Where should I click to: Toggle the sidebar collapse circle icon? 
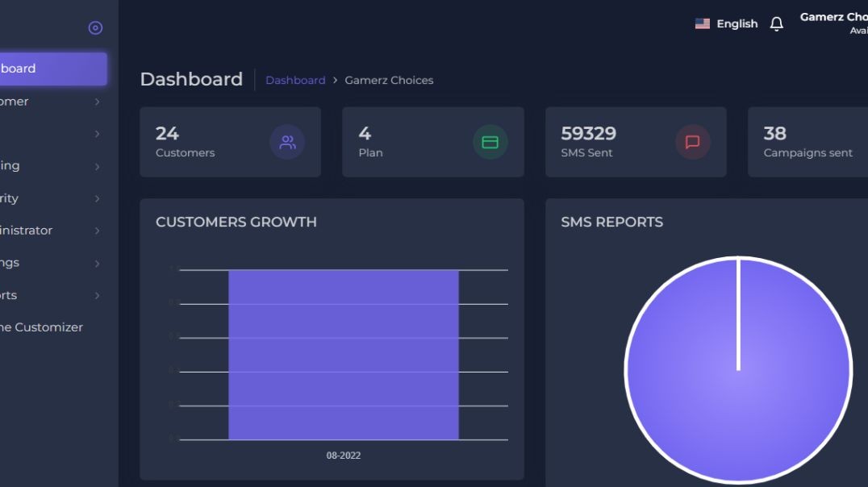[95, 28]
